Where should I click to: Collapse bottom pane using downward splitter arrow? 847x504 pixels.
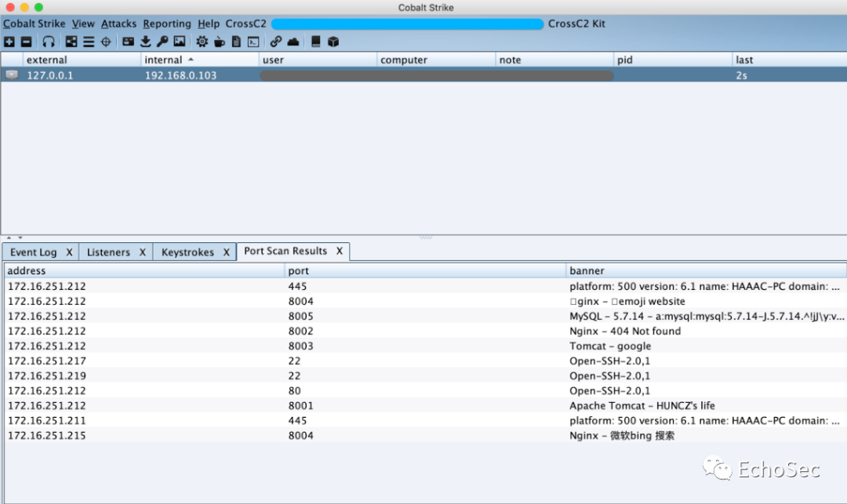coord(20,237)
